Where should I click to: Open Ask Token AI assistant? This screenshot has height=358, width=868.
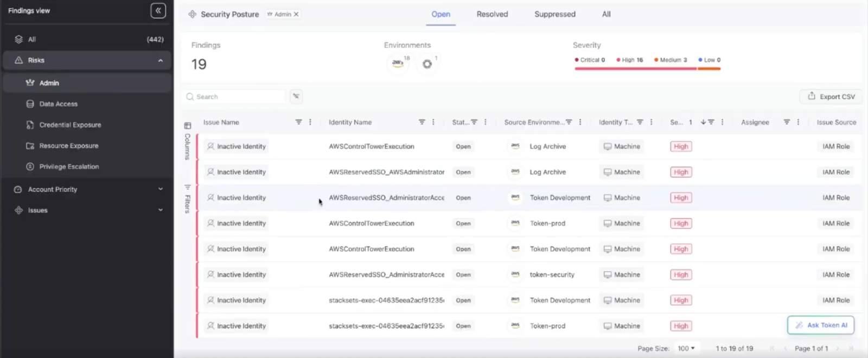821,325
